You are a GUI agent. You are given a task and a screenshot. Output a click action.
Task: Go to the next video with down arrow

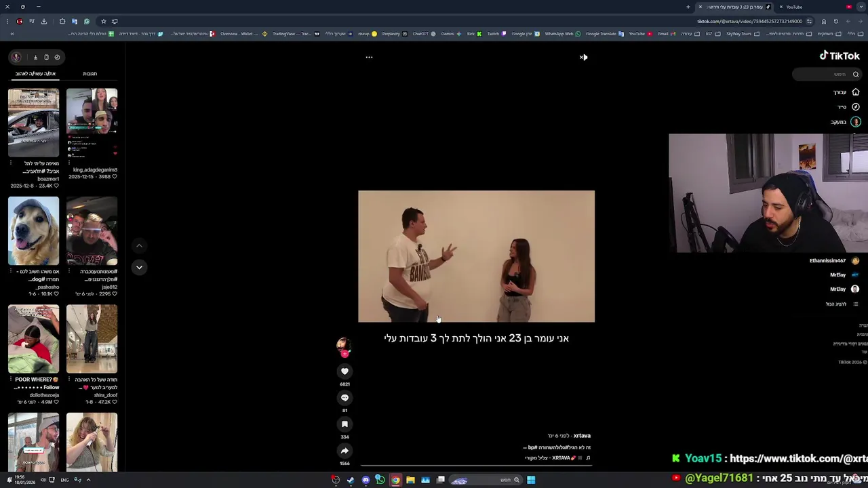[x=139, y=267]
